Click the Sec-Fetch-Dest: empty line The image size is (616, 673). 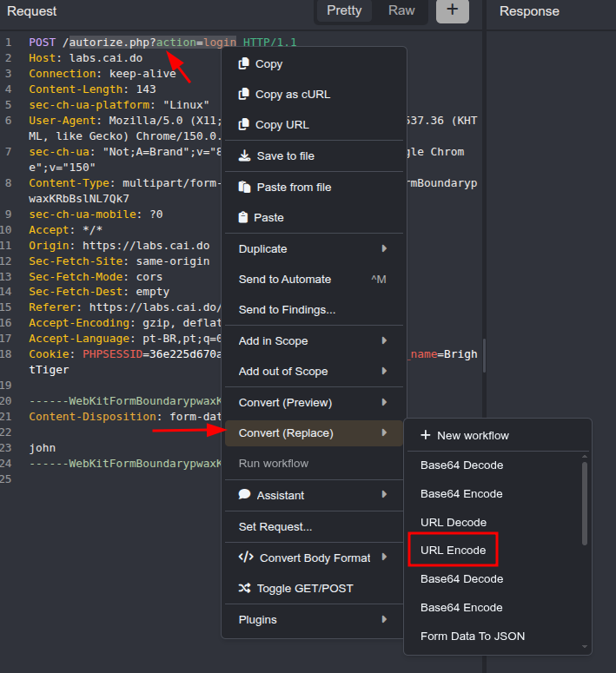tap(99, 292)
